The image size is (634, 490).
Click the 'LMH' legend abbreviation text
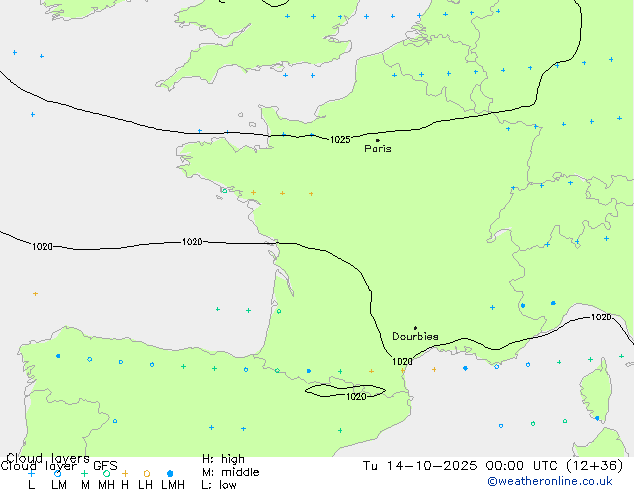click(173, 485)
